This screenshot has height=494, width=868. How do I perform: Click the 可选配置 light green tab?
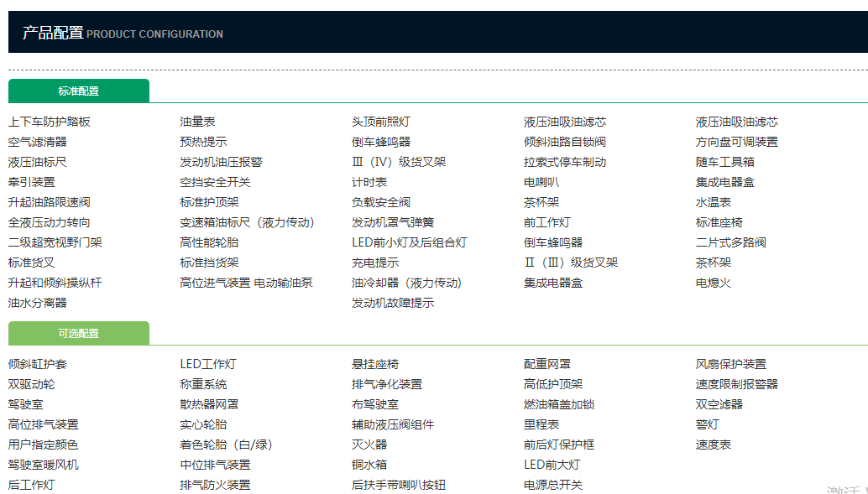pos(79,333)
